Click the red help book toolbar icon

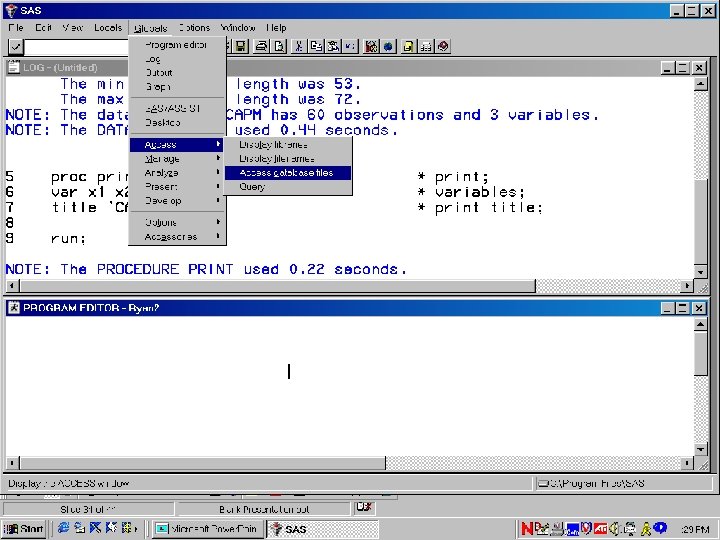point(443,46)
